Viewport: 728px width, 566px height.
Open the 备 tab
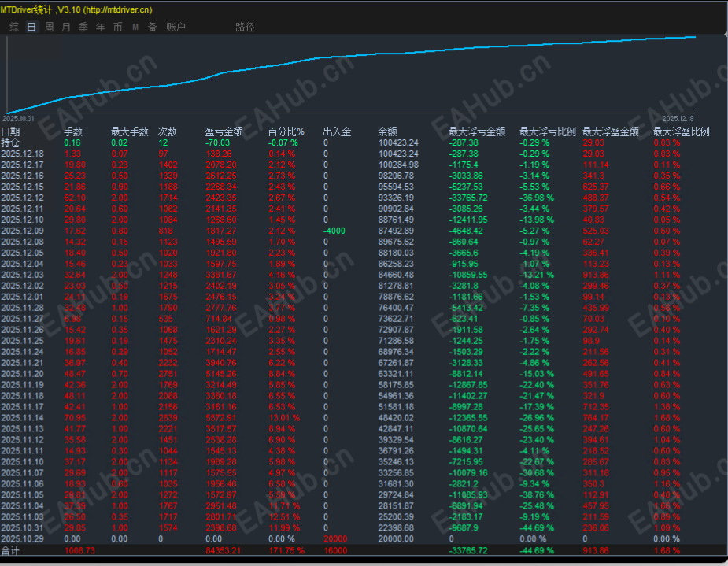click(x=152, y=28)
